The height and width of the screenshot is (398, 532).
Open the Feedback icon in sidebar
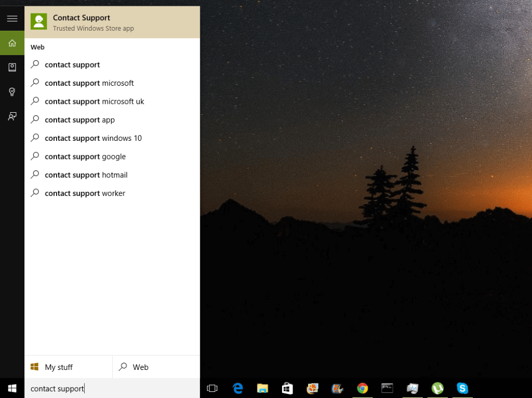[x=12, y=116]
